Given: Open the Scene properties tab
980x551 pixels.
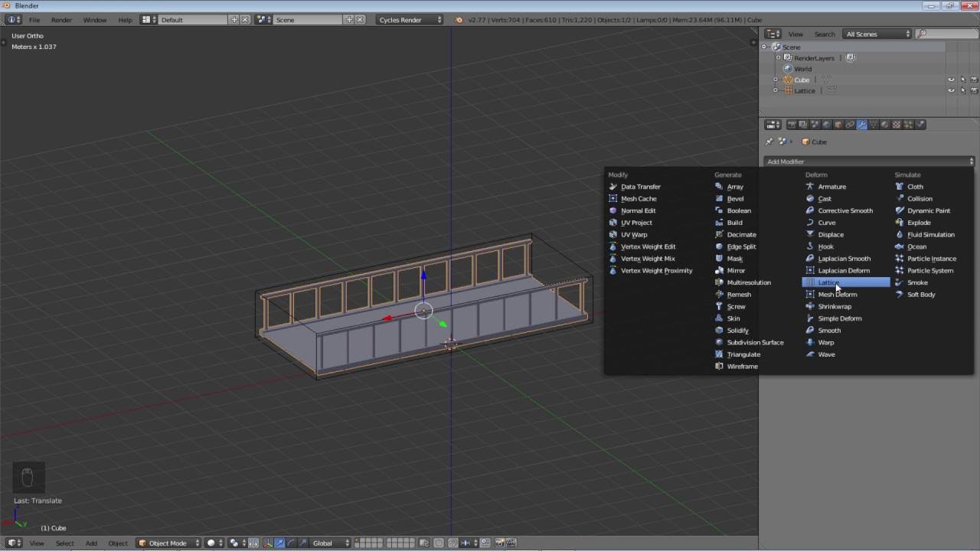Looking at the screenshot, I should 815,125.
